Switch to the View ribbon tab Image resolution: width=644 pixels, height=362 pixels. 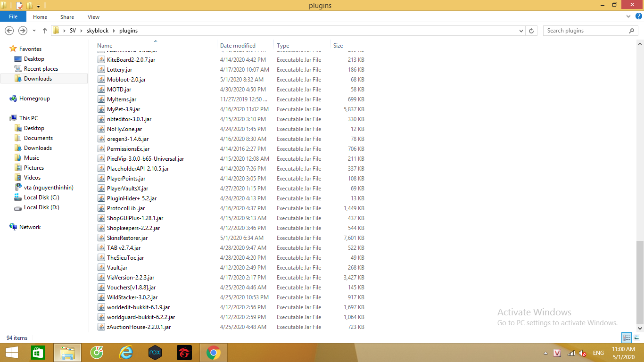coord(93,17)
